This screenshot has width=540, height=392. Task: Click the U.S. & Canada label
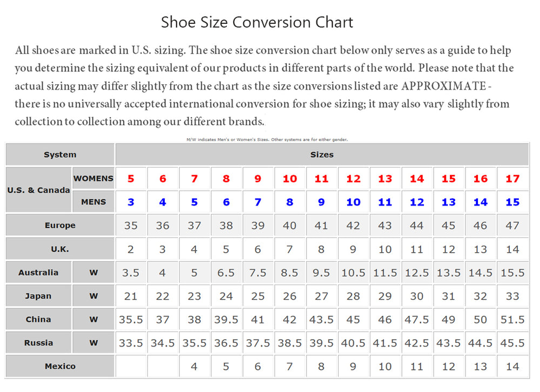click(x=38, y=190)
